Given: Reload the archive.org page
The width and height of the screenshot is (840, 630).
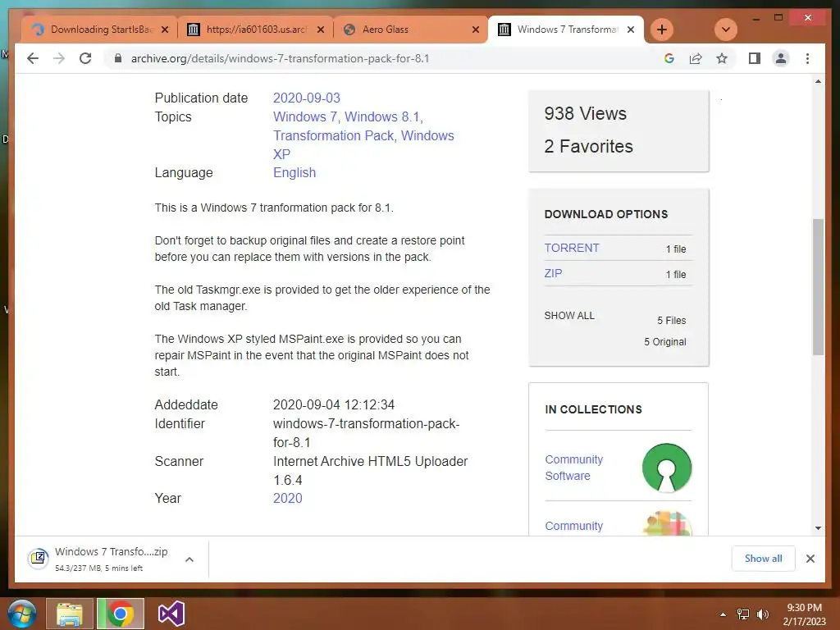Looking at the screenshot, I should point(85,58).
